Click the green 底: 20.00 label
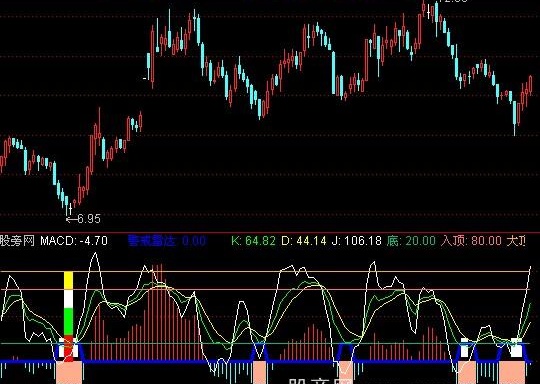Image resolution: width=540 pixels, height=384 pixels. click(x=411, y=240)
